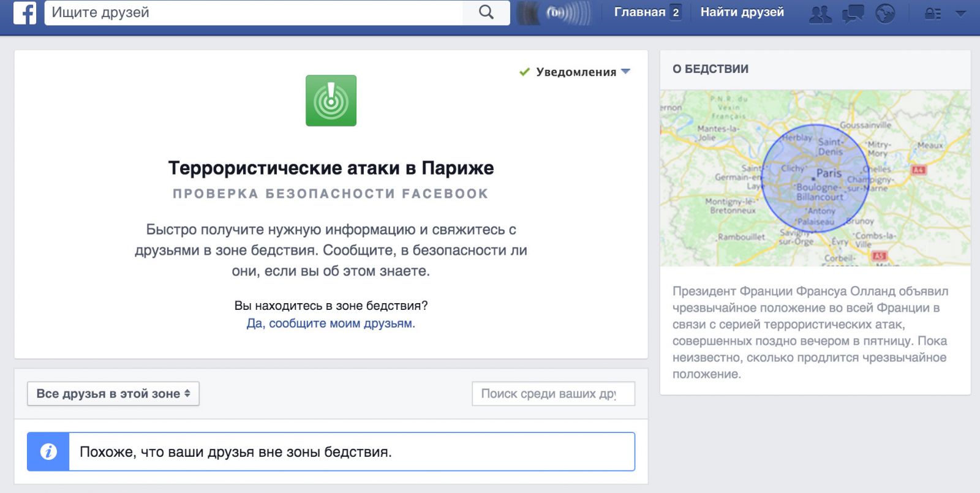Open the privacy shortcuts lock icon
The width and height of the screenshot is (980, 493).
coord(932,13)
